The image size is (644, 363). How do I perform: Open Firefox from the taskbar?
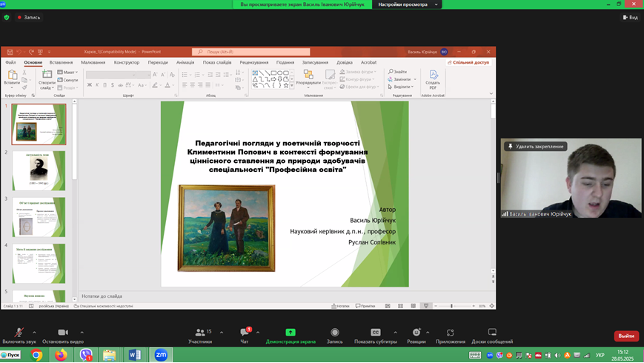(x=61, y=355)
